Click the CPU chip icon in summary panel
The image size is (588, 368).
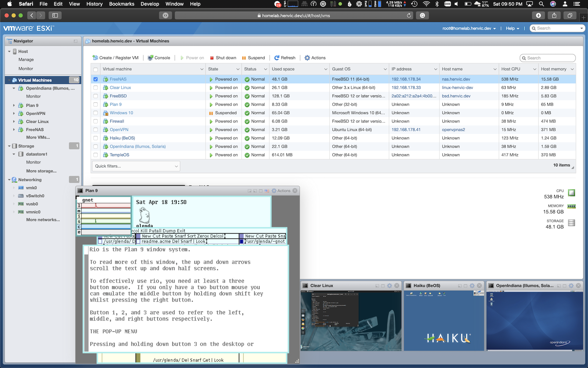click(x=571, y=192)
